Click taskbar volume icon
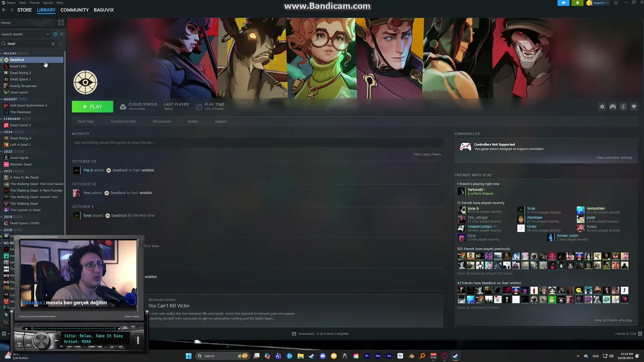The width and height of the screenshot is (644, 362). [611, 356]
